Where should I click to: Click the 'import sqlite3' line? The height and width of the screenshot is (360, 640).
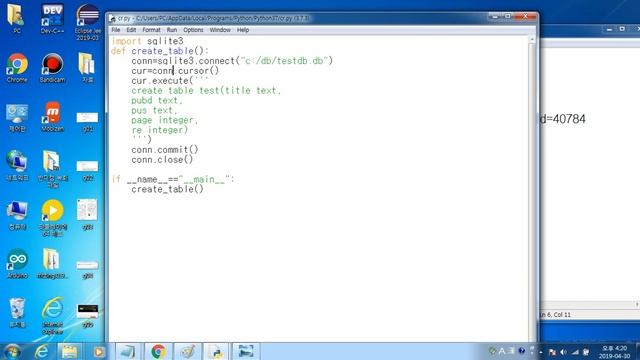pyautogui.click(x=147, y=41)
